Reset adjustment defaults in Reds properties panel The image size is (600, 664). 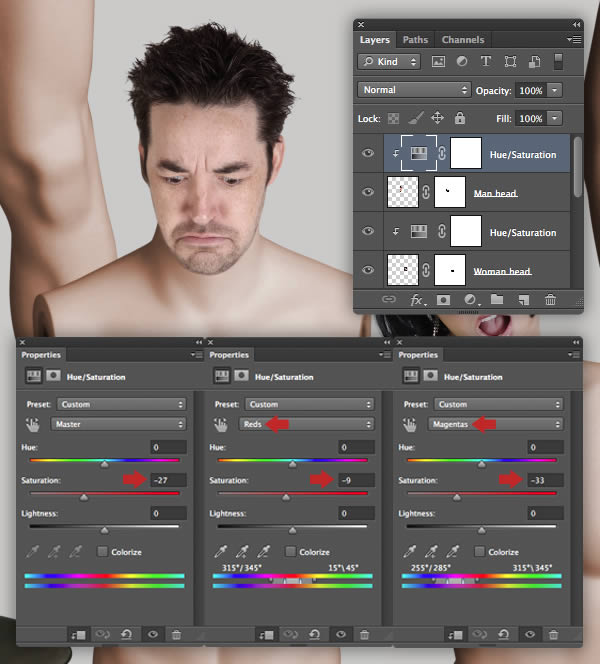coord(314,634)
